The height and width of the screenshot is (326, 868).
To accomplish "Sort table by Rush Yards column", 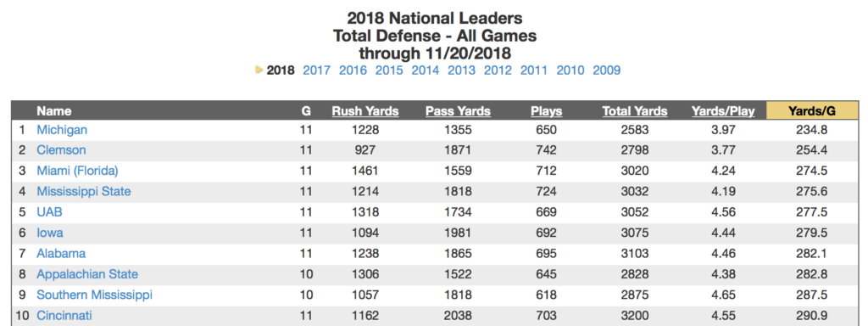I will pos(365,111).
